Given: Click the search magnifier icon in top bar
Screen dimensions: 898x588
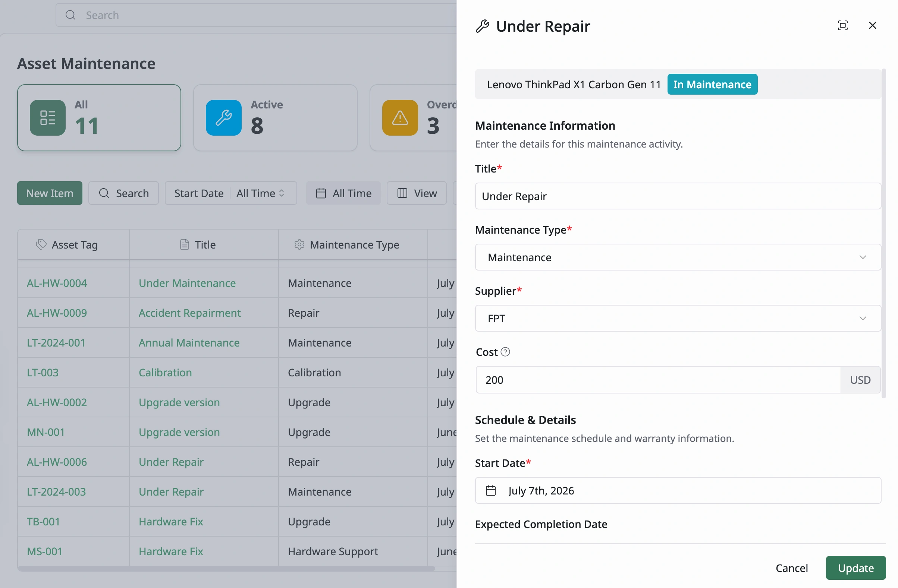Looking at the screenshot, I should [70, 15].
